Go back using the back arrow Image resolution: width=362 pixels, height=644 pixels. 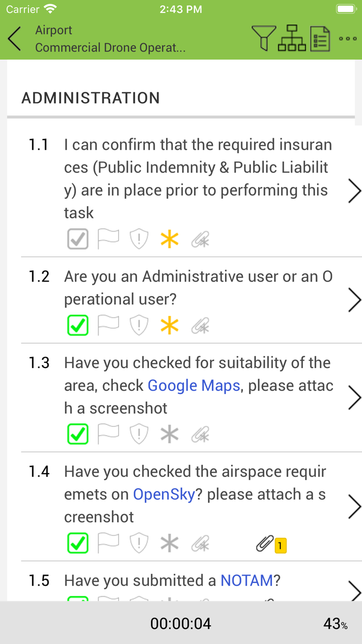pos(13,38)
